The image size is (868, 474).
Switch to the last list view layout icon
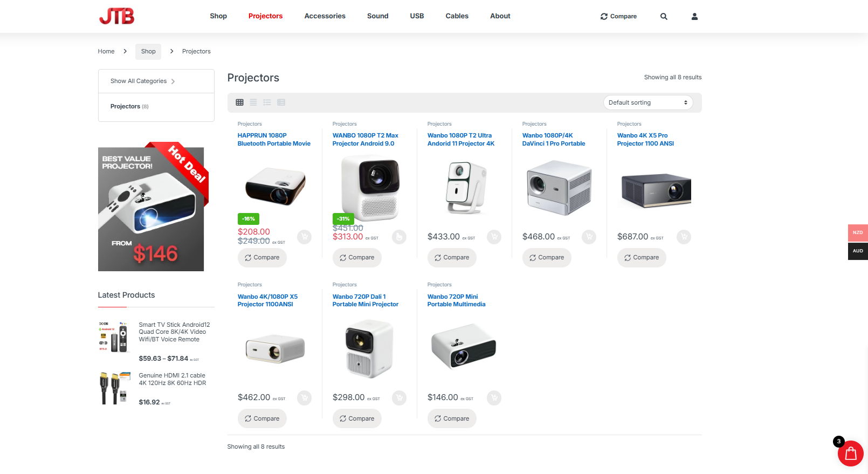point(281,102)
